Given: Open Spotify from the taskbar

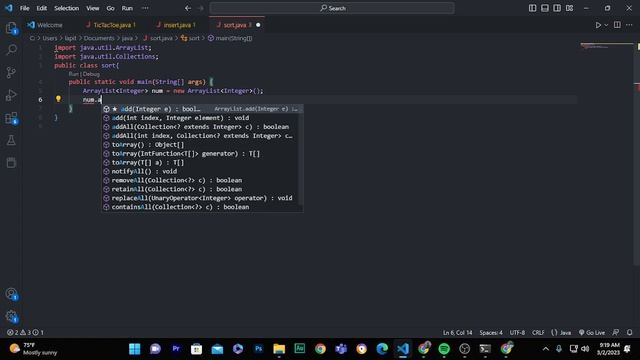Looking at the screenshot, I should point(444,349).
